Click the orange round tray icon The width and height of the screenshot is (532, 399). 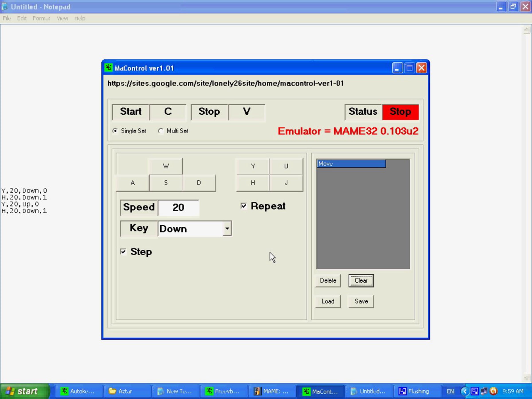493,391
